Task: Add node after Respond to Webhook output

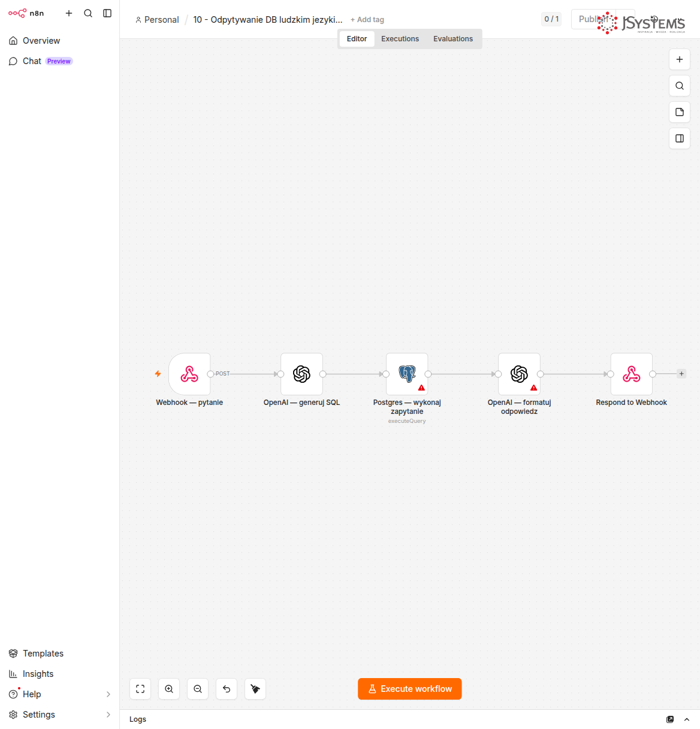Action: pos(681,374)
